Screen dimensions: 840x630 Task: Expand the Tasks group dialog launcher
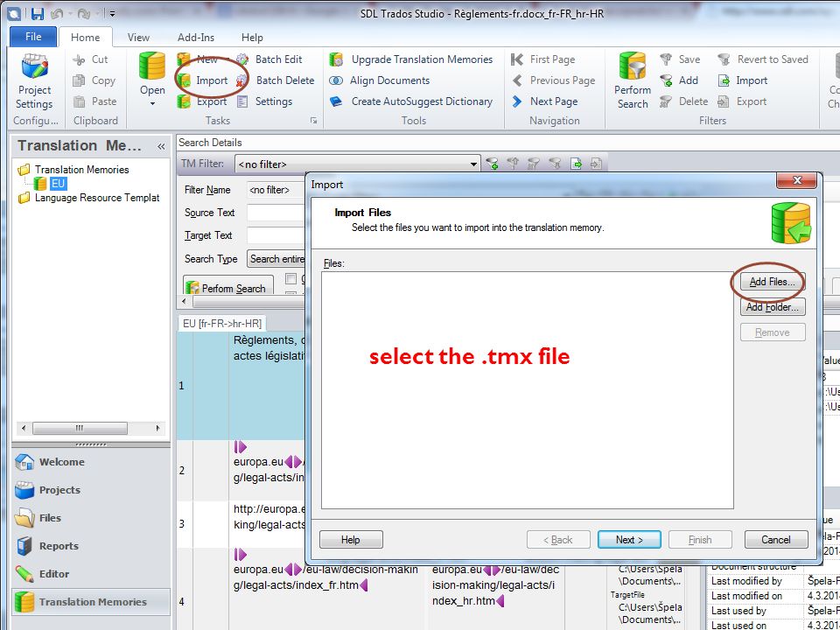(x=313, y=121)
